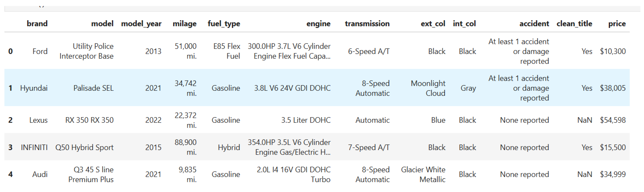Viewport: 644px width, 192px height.
Task: Select the model_year column header
Action: [x=141, y=24]
